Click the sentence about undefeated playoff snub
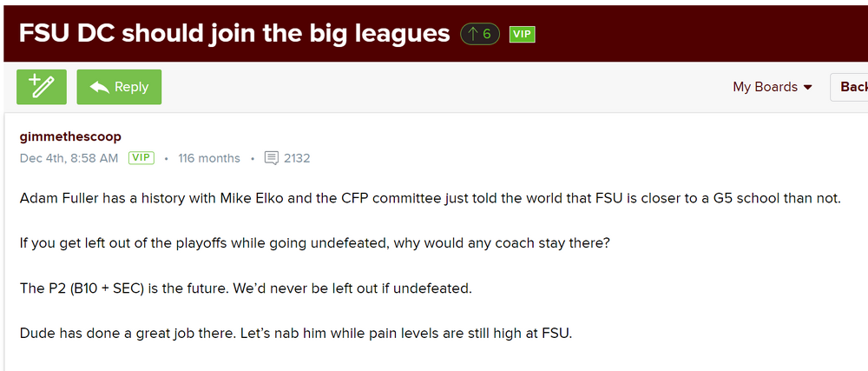 point(314,243)
